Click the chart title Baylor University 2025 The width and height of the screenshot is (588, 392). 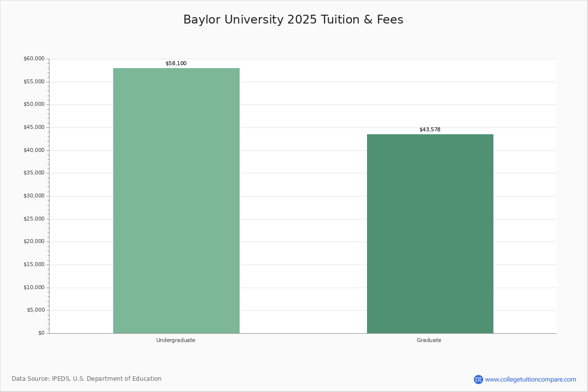pyautogui.click(x=293, y=20)
